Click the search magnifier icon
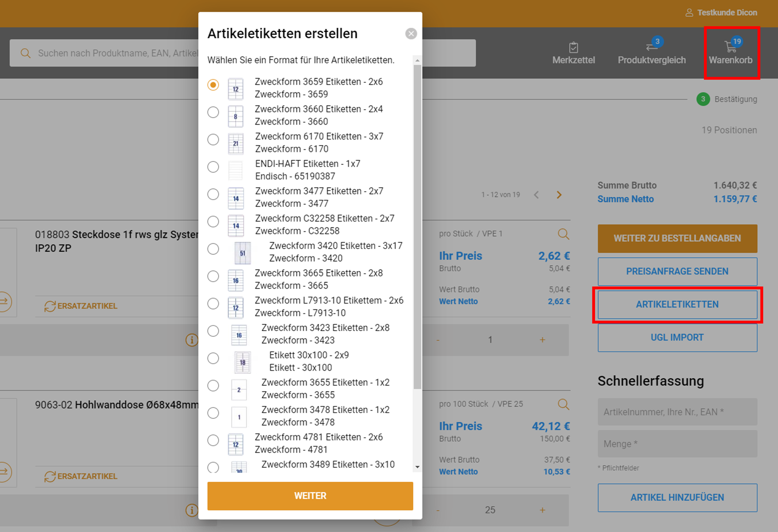This screenshot has width=778, height=532. point(25,53)
